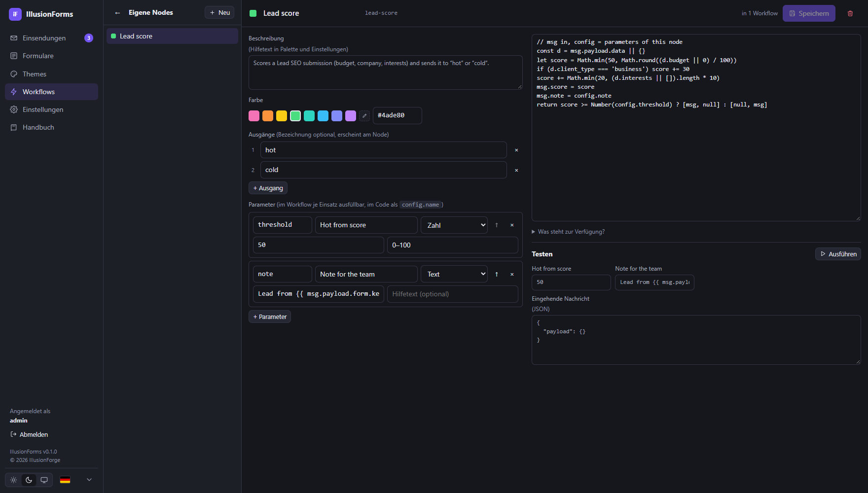This screenshot has height=493, width=868.
Task: Select the sky blue color swatch
Action: pyautogui.click(x=323, y=116)
